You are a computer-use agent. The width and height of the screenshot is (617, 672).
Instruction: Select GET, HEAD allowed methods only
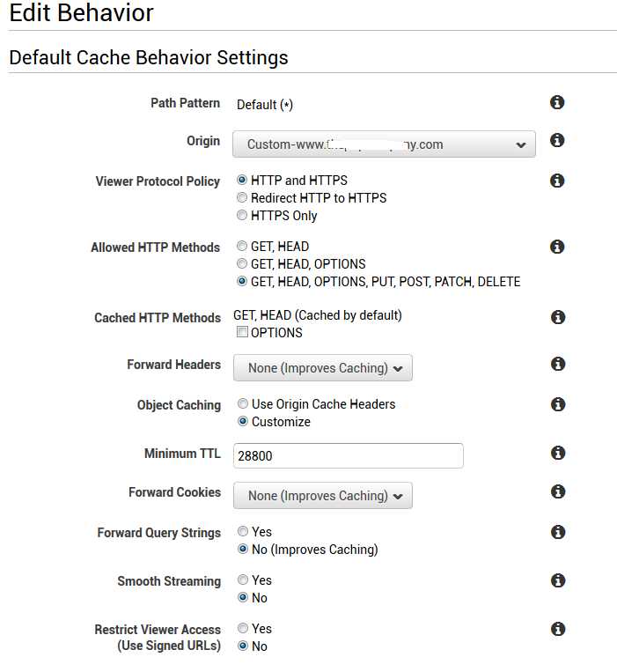pyautogui.click(x=242, y=247)
